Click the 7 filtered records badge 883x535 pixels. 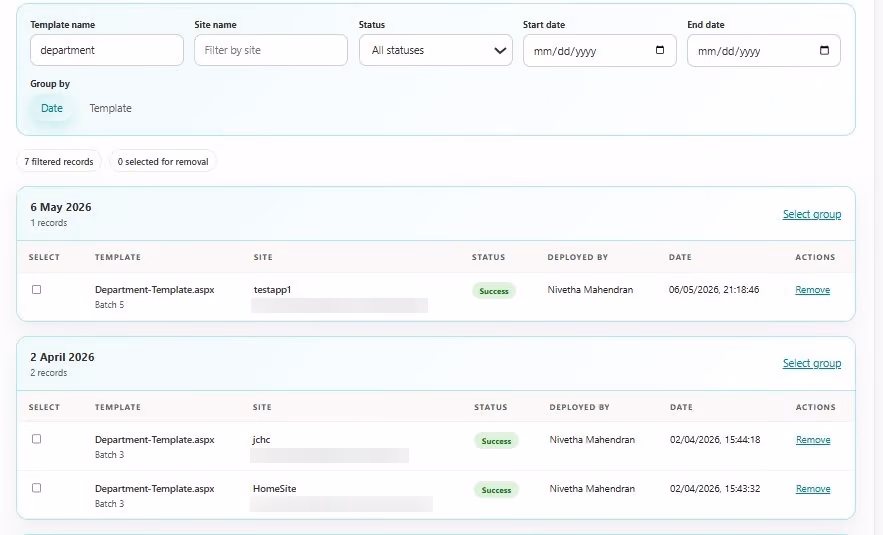59,162
